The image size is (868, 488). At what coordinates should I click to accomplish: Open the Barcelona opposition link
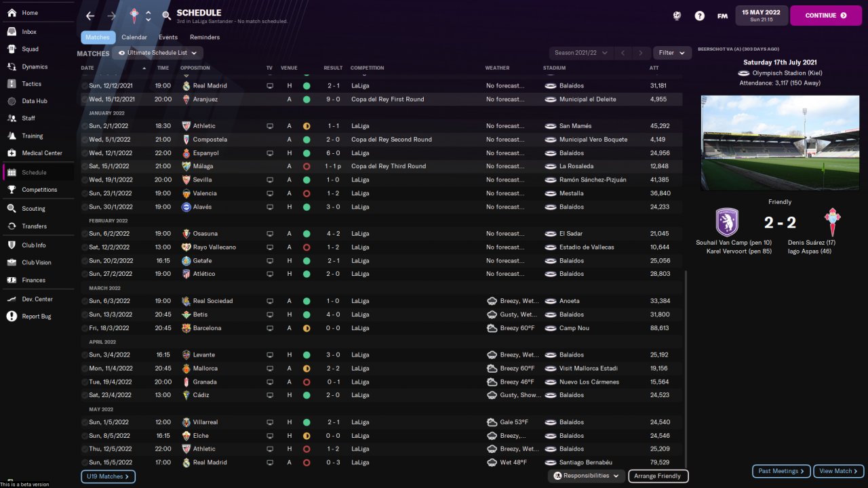(207, 328)
